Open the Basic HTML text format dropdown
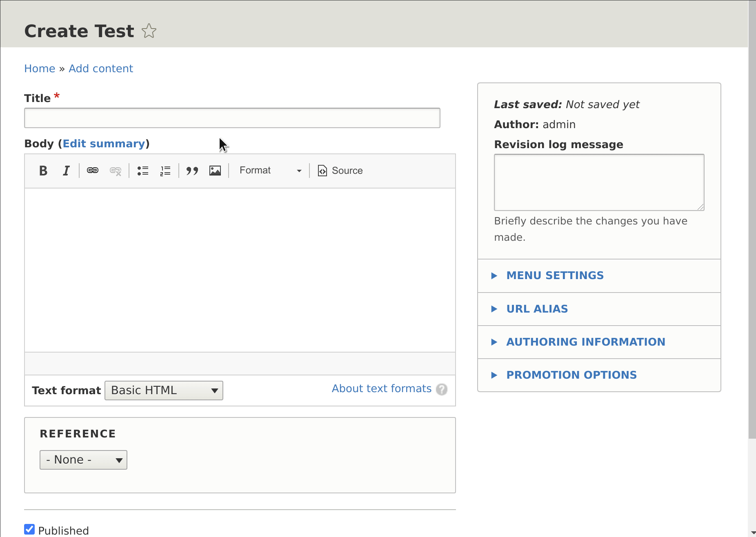This screenshot has height=537, width=756. tap(163, 390)
